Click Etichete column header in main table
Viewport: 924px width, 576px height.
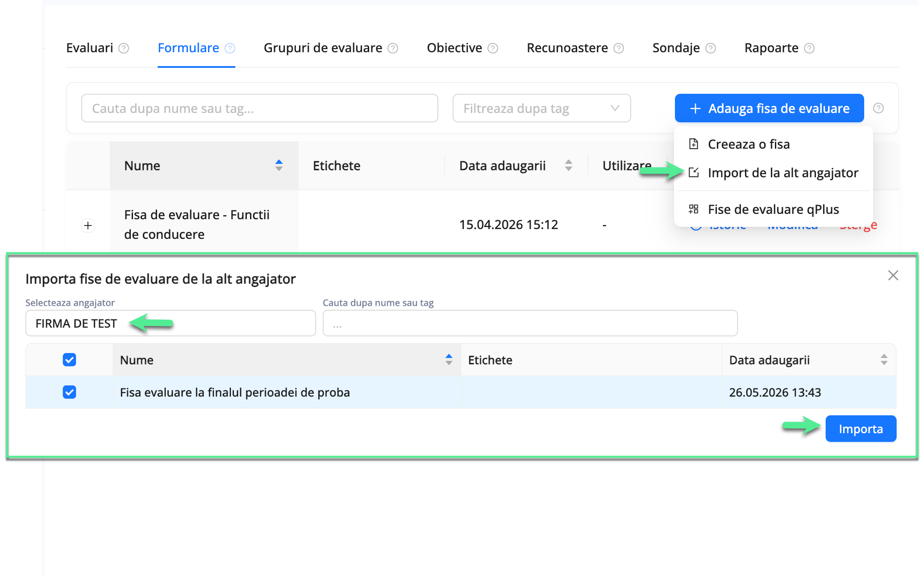tap(337, 166)
